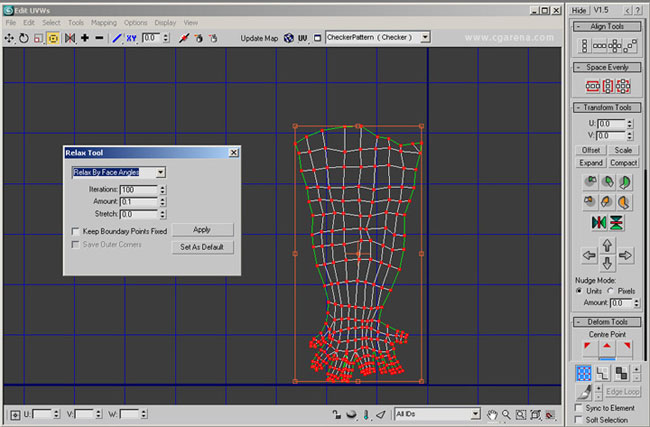The width and height of the screenshot is (650, 427).
Task: Check Keep Boundary Points Fixed
Action: pos(75,231)
